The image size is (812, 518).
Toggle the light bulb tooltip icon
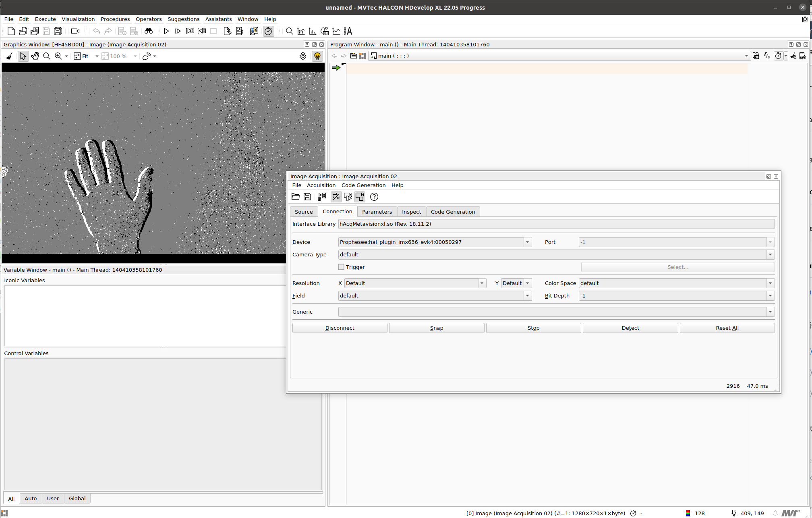pos(317,56)
